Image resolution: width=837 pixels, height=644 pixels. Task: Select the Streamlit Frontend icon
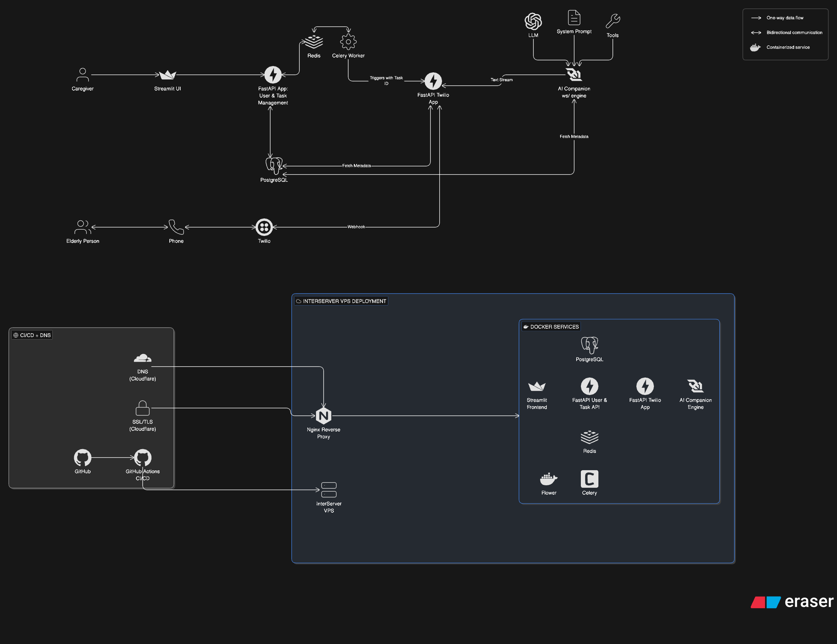pos(537,386)
